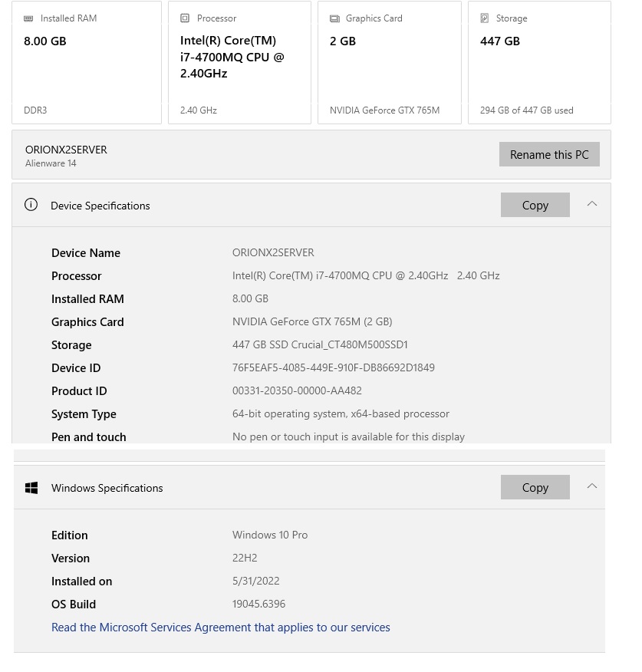Open the Microsoft Services Agreement link
Screen dimensions: 642x672
click(220, 628)
